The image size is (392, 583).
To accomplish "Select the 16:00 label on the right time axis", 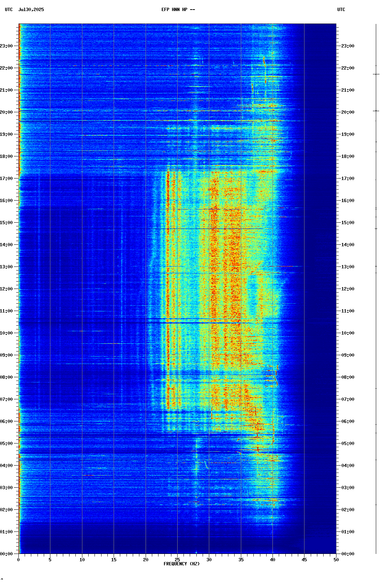I will pyautogui.click(x=348, y=201).
